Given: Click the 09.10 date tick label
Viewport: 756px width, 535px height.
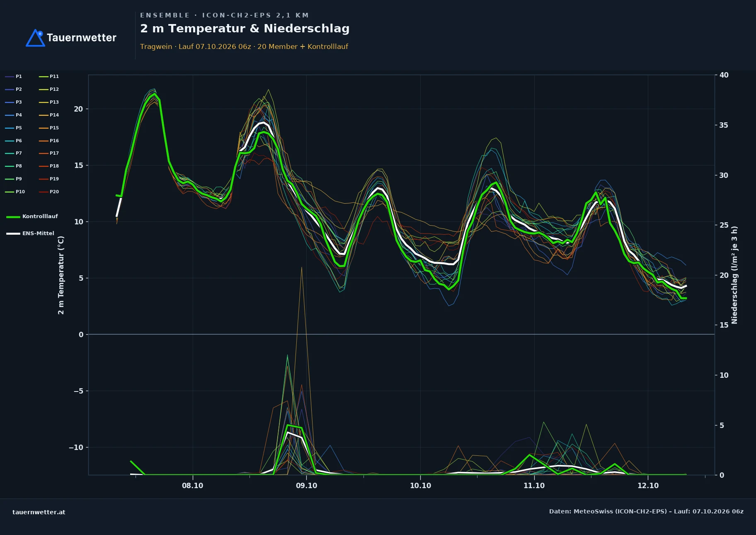Looking at the screenshot, I should click(x=307, y=486).
